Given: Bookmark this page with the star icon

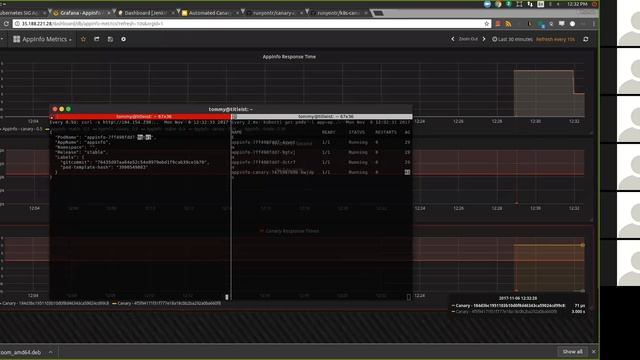Looking at the screenshot, I should tap(487, 24).
